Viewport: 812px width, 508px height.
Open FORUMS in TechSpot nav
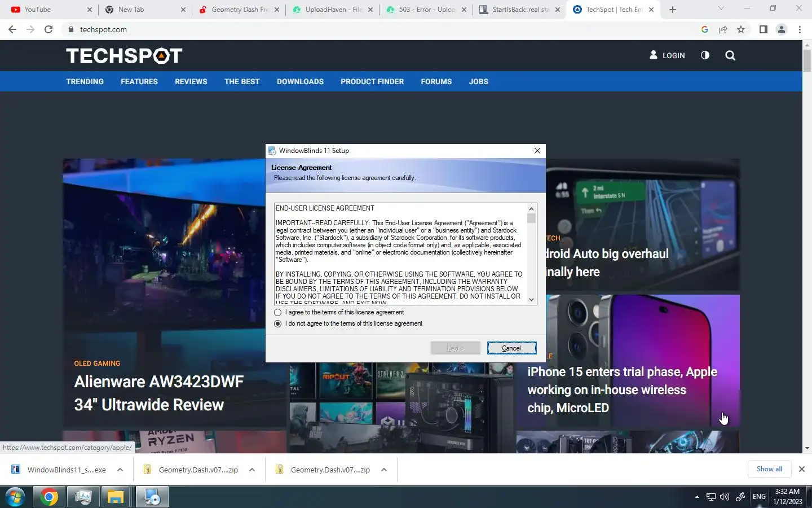point(436,81)
